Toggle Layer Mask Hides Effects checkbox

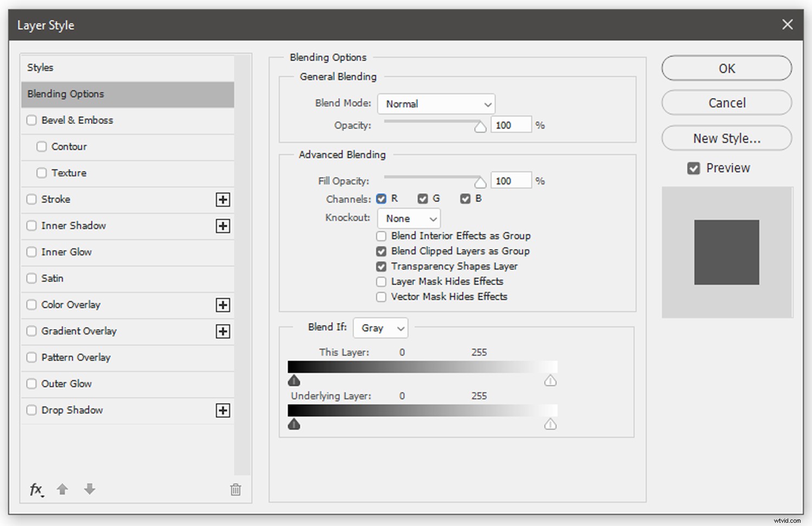pyautogui.click(x=381, y=282)
